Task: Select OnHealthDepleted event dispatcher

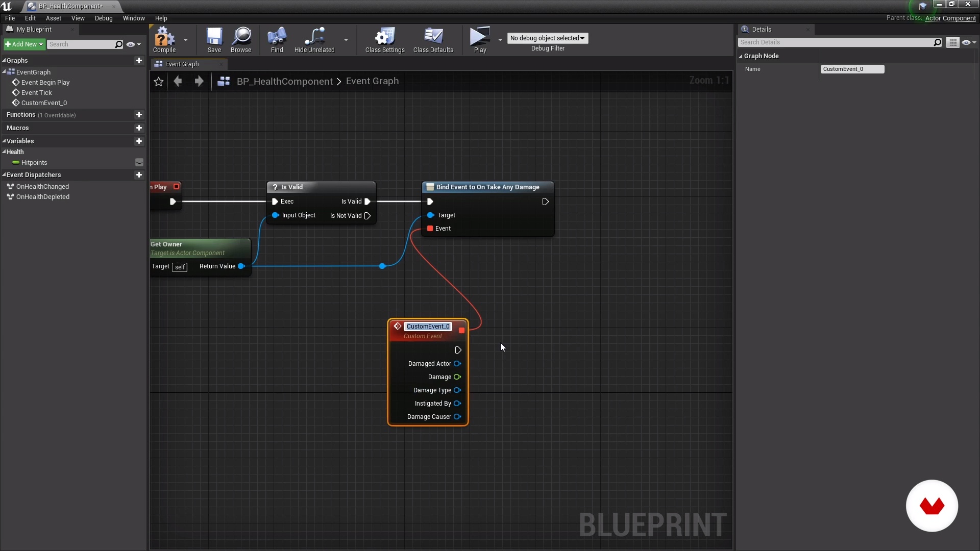Action: (43, 197)
